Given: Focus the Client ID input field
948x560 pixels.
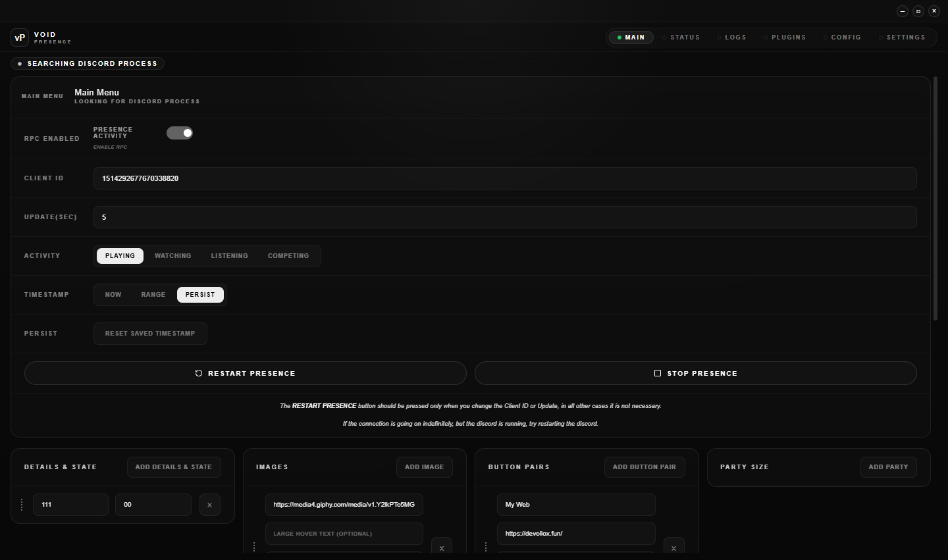Looking at the screenshot, I should tap(505, 178).
